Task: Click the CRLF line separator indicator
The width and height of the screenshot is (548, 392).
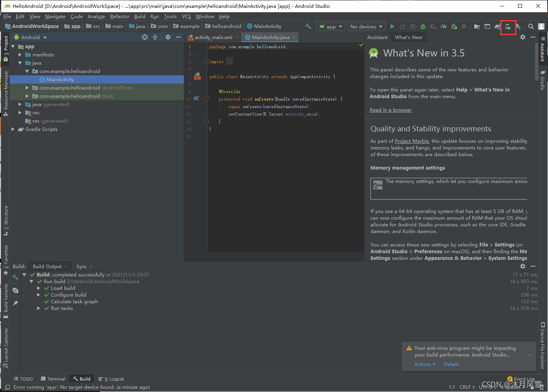Action: [x=467, y=387]
